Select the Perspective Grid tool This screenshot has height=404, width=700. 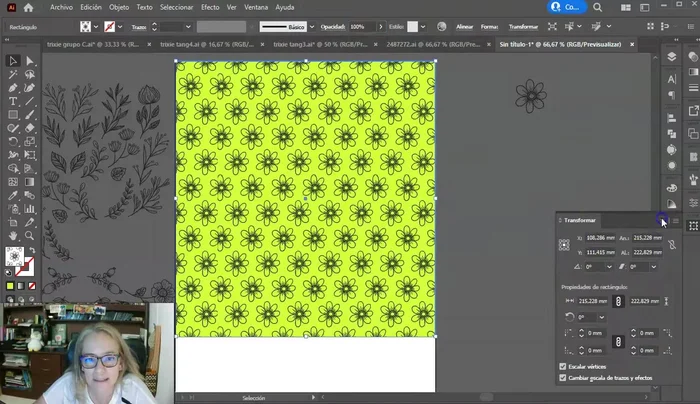coord(29,168)
